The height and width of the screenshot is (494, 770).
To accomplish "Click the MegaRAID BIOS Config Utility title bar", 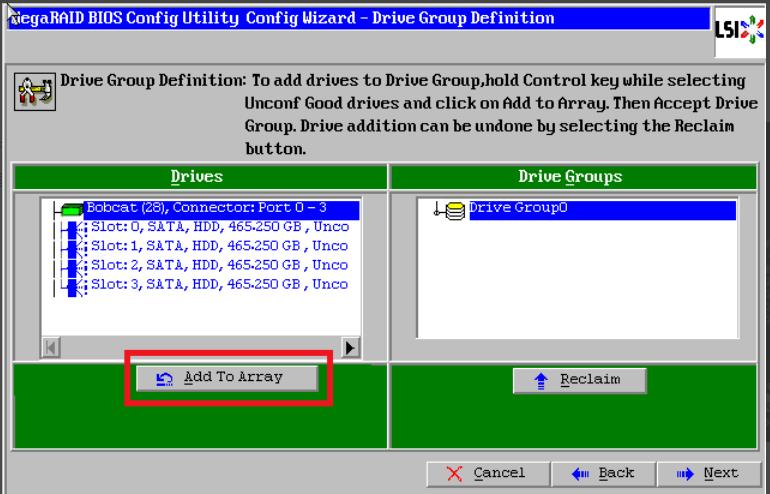I will pos(359,18).
